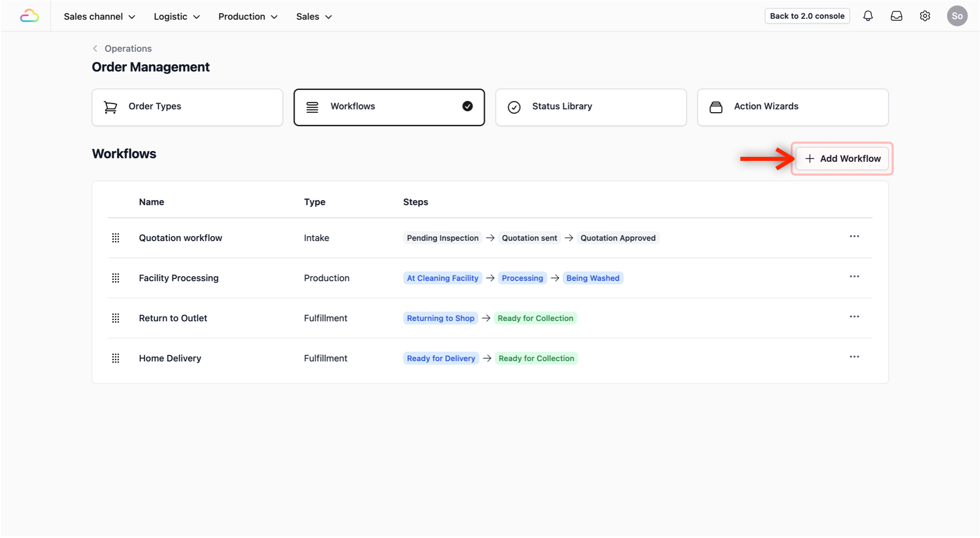Grab the drag handle for Quotation workflow

[x=116, y=238]
